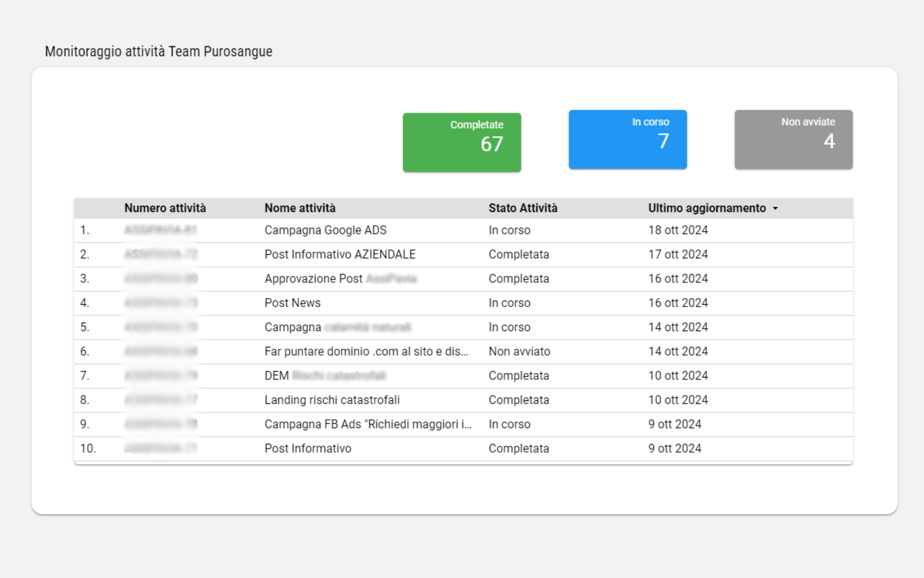Screen dimensions: 924x578
Task: Click row number 10 Post Informativo
Action: coord(463,449)
